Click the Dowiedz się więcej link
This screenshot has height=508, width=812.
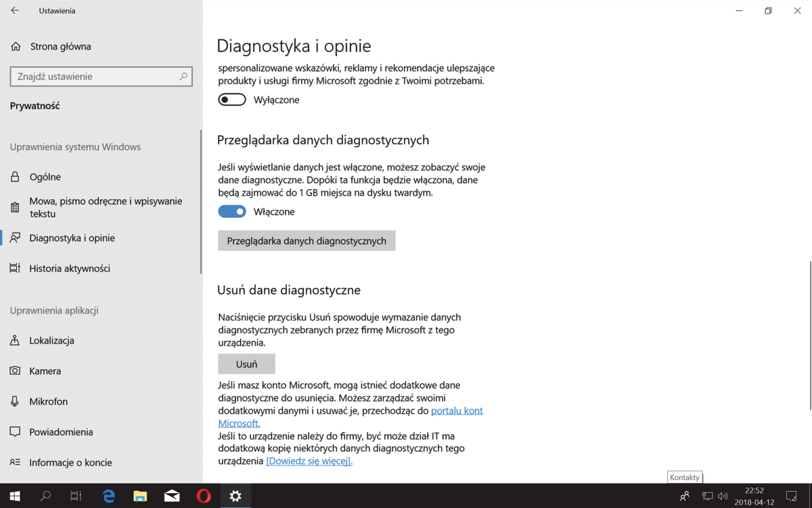[309, 461]
